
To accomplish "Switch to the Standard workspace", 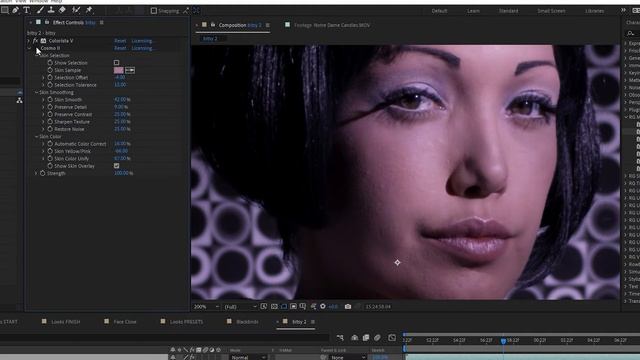I will tap(509, 11).
